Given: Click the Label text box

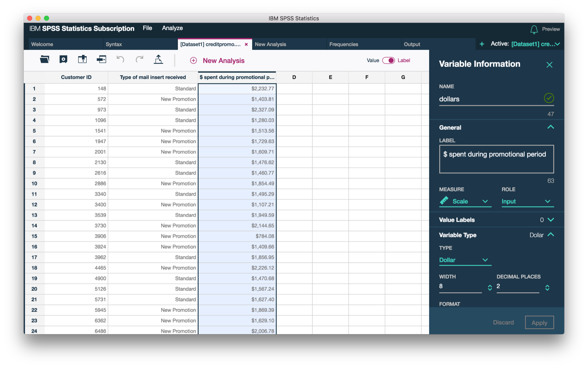Looking at the screenshot, I should (x=496, y=159).
